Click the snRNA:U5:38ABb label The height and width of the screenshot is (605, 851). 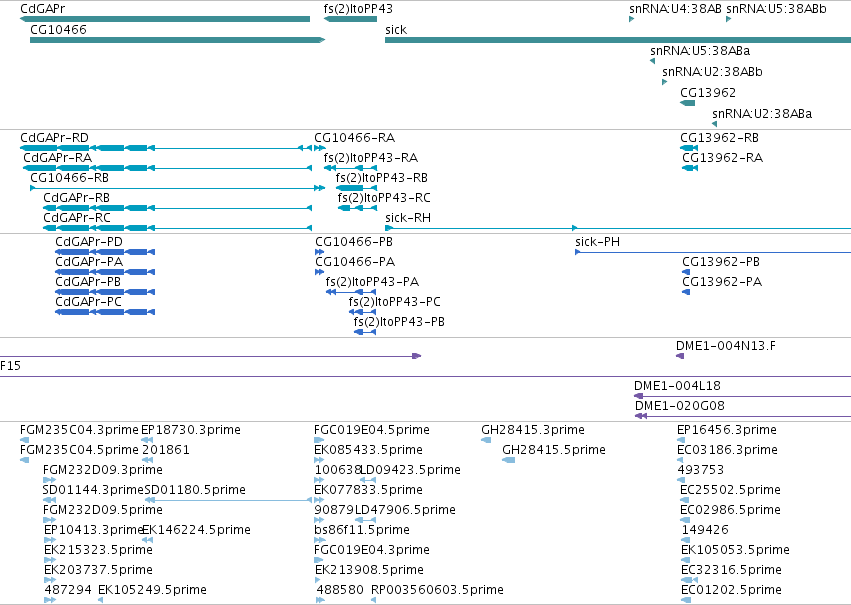tap(777, 9)
